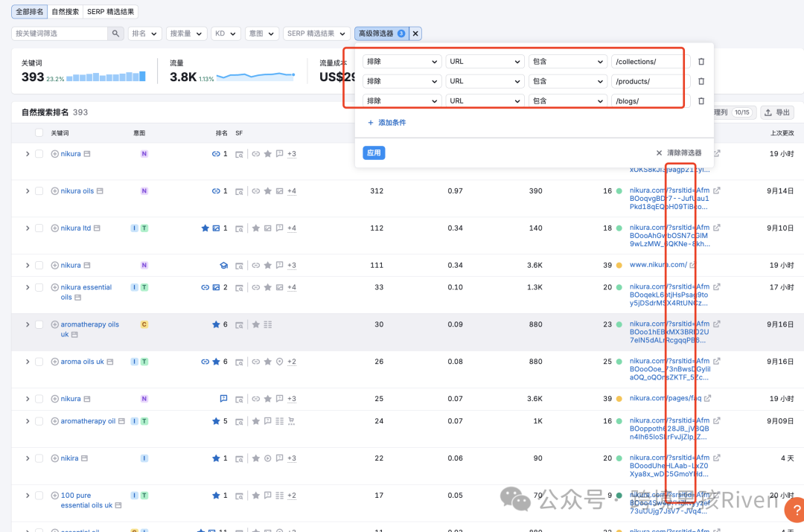This screenshot has height=532, width=804.
Task: Click the traffic trend line chart
Action: click(x=256, y=77)
